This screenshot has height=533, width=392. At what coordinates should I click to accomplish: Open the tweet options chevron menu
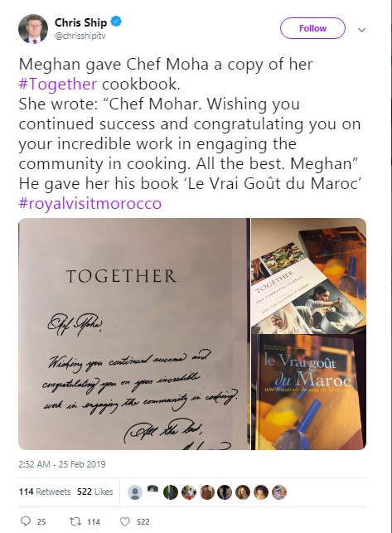(361, 30)
